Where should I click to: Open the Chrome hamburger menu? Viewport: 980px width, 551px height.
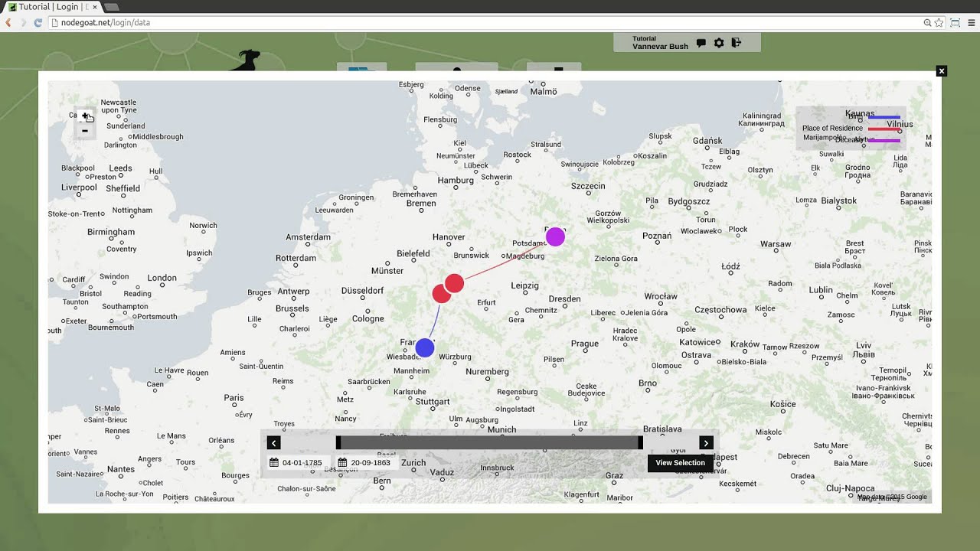(972, 23)
